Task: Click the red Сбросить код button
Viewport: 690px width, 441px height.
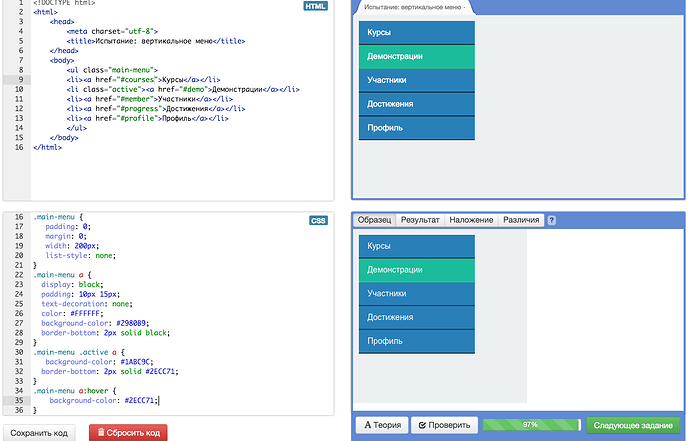Action: tap(128, 433)
